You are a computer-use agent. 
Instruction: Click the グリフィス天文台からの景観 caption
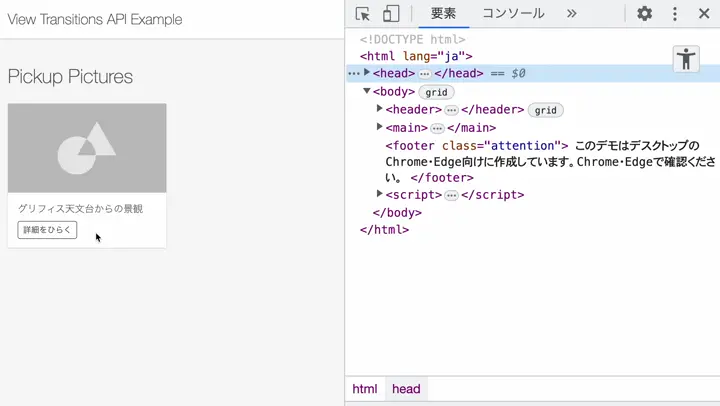[80, 209]
